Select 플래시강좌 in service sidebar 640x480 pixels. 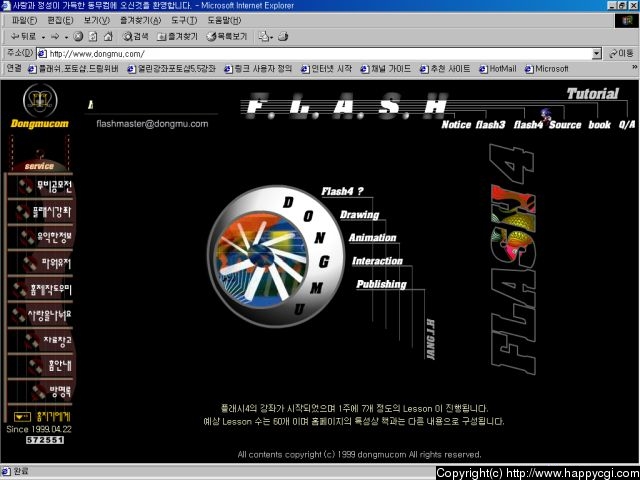tap(44, 212)
